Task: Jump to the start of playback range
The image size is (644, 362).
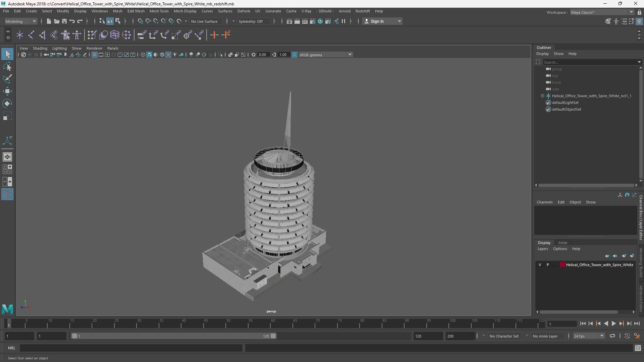Action: (583, 323)
